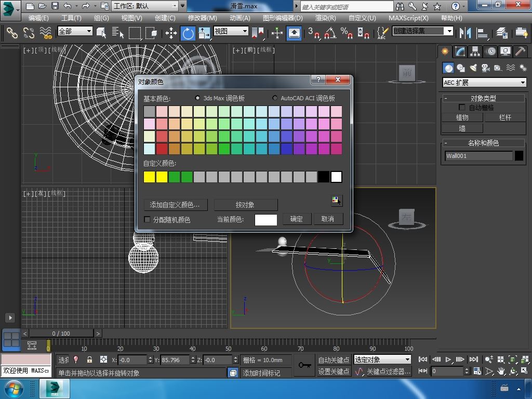This screenshot has width=532, height=399.
Task: Open the key filter 选定对象 dropdown
Action: [382, 360]
